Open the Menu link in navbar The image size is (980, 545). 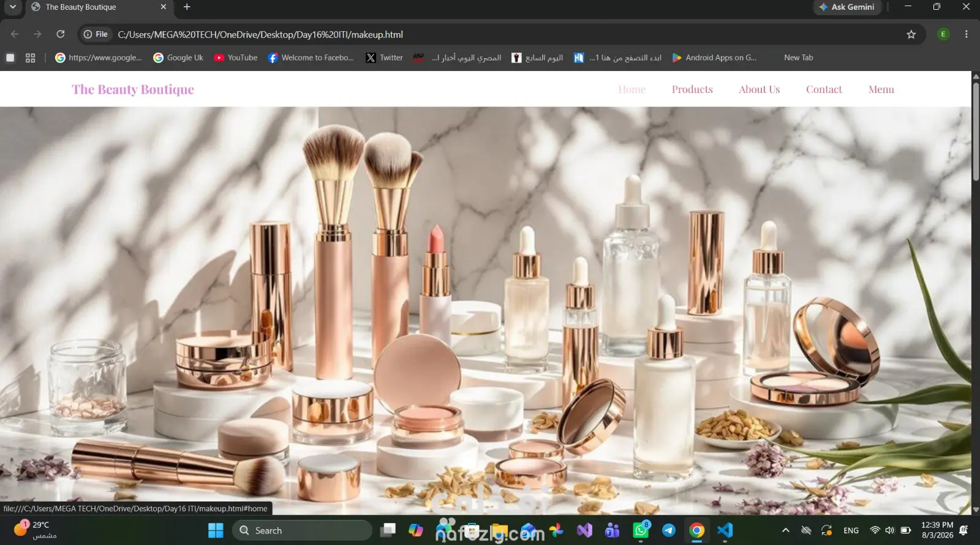tap(881, 89)
